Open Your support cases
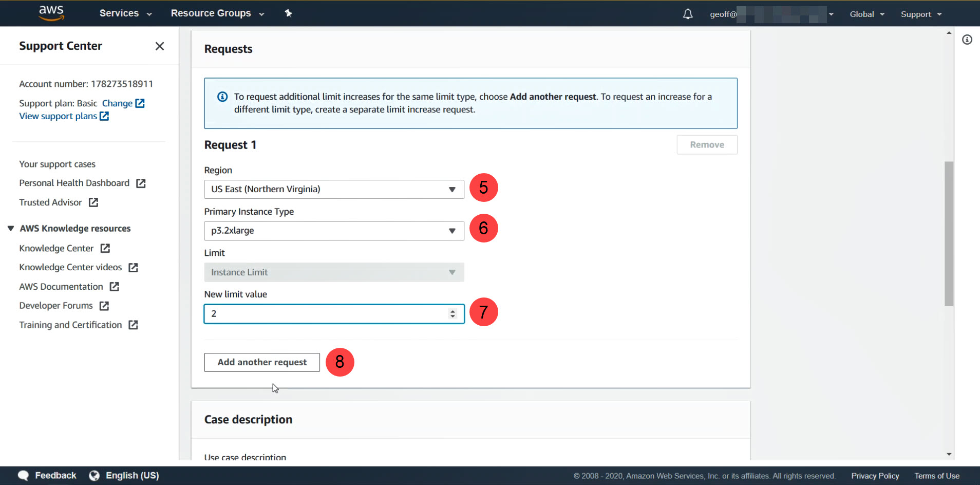 point(57,164)
